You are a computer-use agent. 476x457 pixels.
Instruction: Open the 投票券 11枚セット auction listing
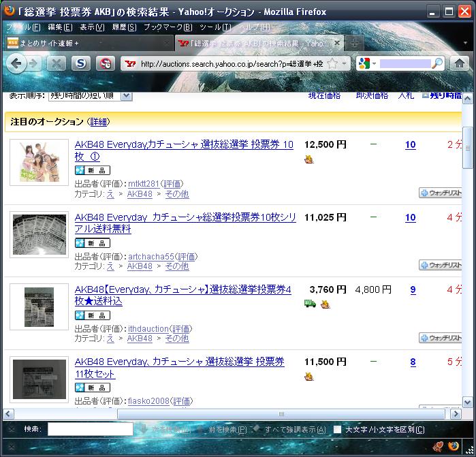179,367
